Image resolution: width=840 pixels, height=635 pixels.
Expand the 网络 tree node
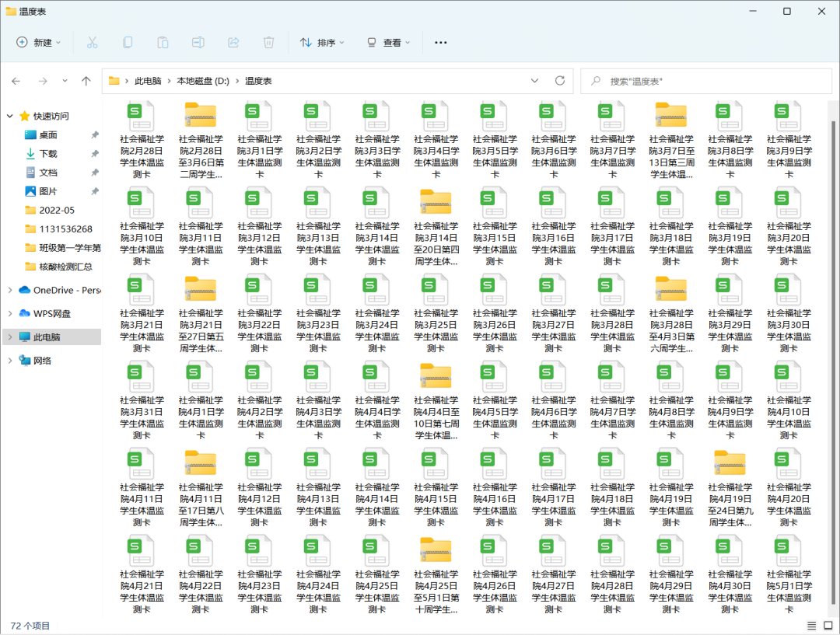[x=9, y=361]
